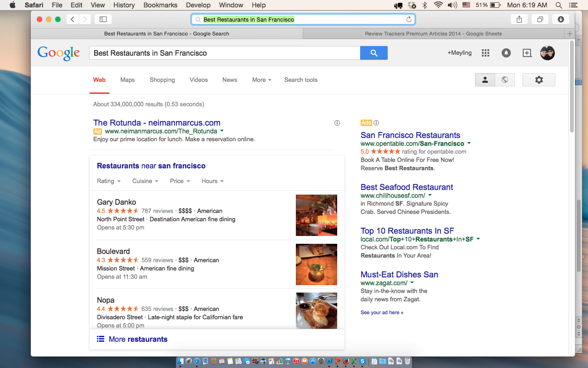Expand the More search category dropdown
The height and width of the screenshot is (368, 588).
pos(261,80)
